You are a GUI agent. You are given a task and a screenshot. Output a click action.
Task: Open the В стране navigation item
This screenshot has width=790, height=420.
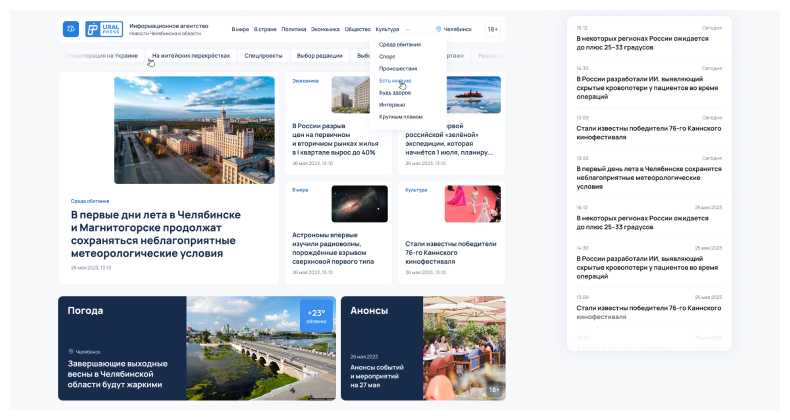click(x=265, y=29)
